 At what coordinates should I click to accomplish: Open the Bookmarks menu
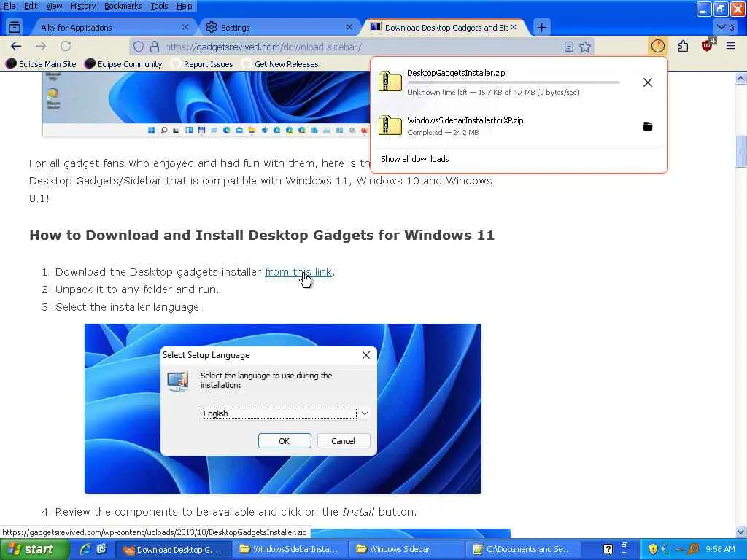pyautogui.click(x=123, y=6)
